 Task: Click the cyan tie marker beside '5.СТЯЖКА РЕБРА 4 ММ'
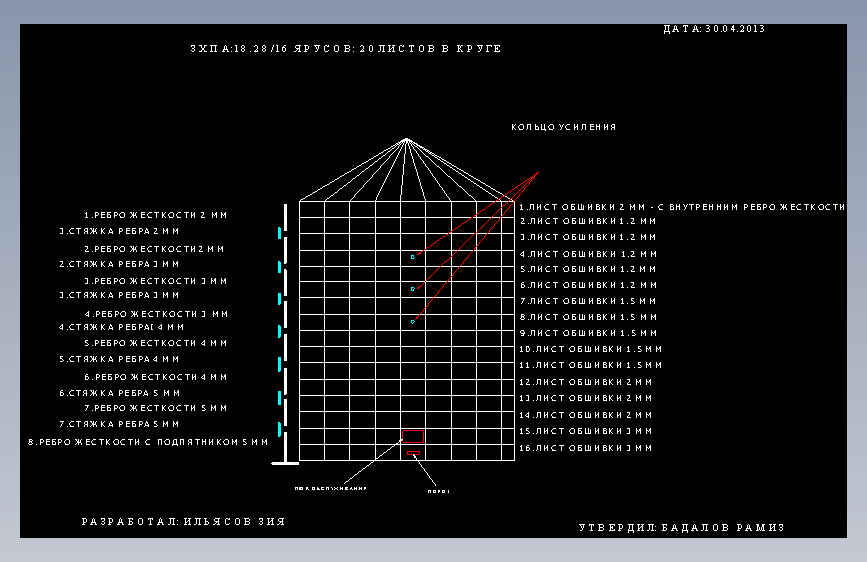279,364
